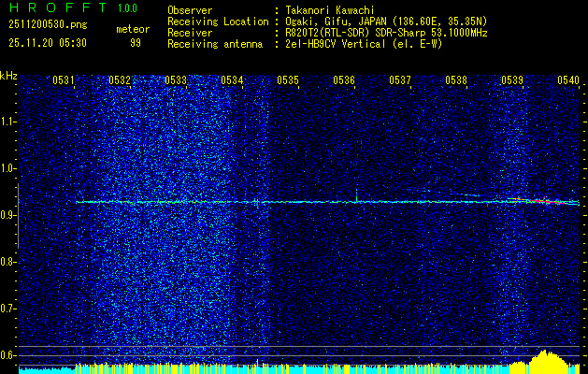Click time marker 0536

344,79
